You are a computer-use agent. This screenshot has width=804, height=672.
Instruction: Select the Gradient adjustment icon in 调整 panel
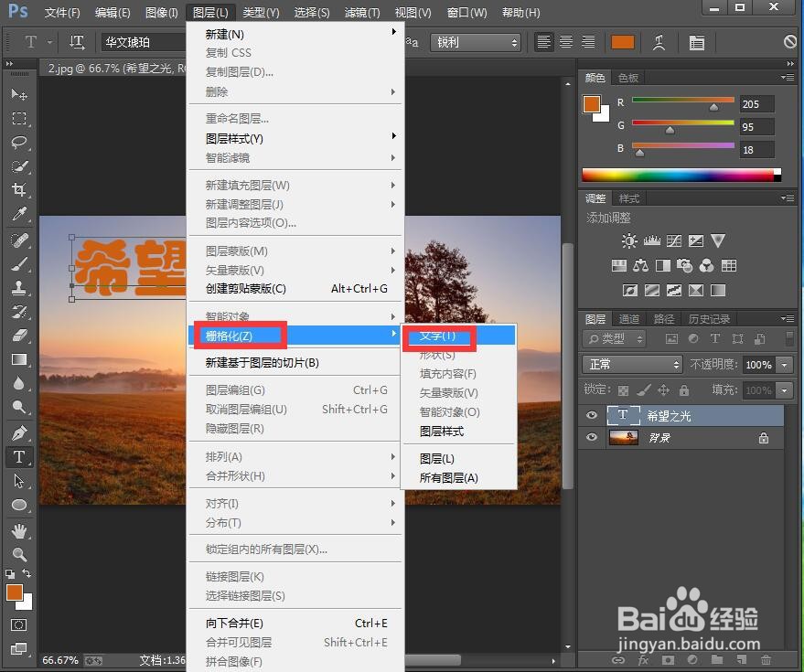(x=717, y=290)
